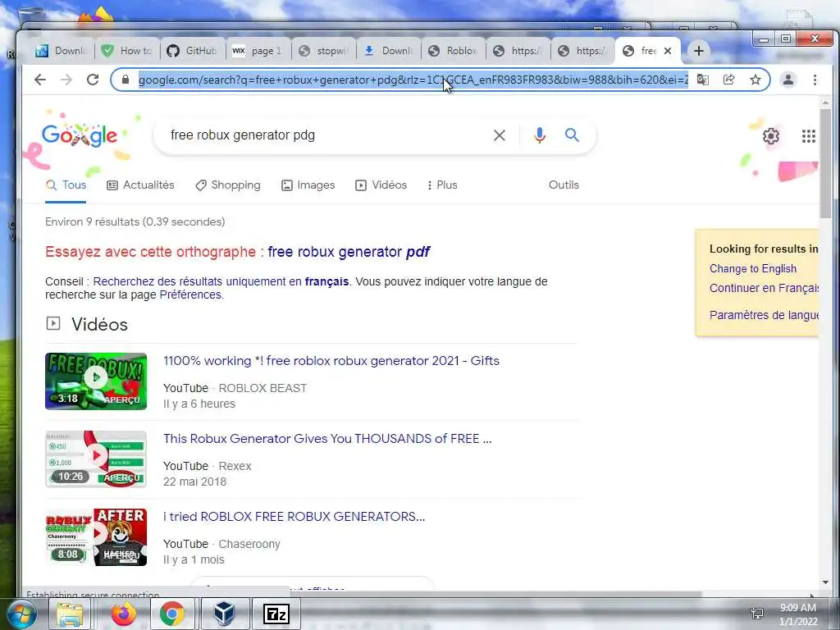Switch to the 'stopw' tab

coord(323,51)
